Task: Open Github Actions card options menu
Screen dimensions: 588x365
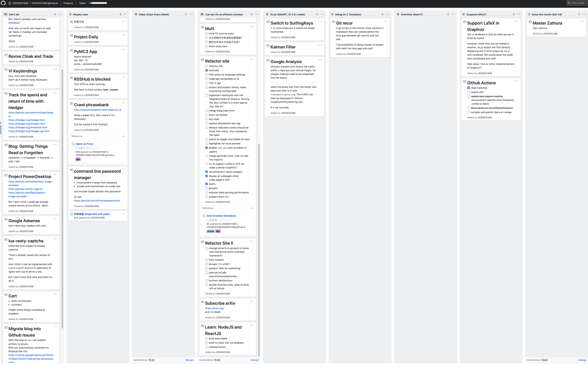Action: point(516,81)
